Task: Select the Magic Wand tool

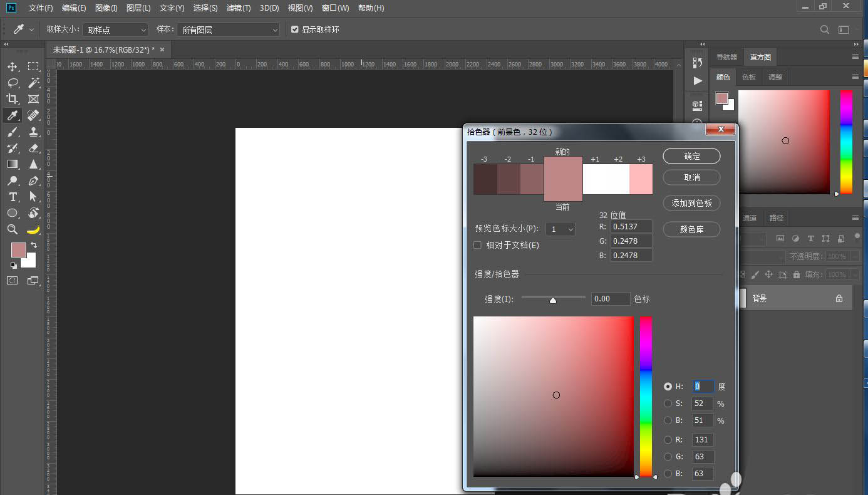Action: pos(33,83)
